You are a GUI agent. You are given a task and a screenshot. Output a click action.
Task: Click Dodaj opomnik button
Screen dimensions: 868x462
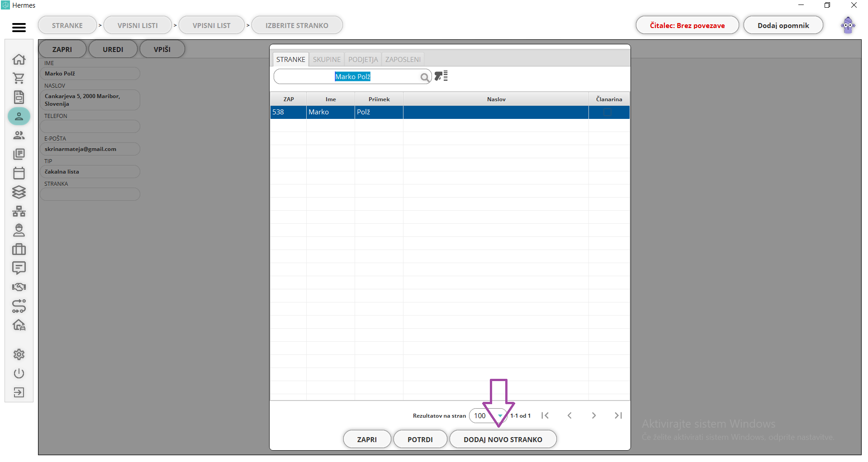[x=783, y=25]
